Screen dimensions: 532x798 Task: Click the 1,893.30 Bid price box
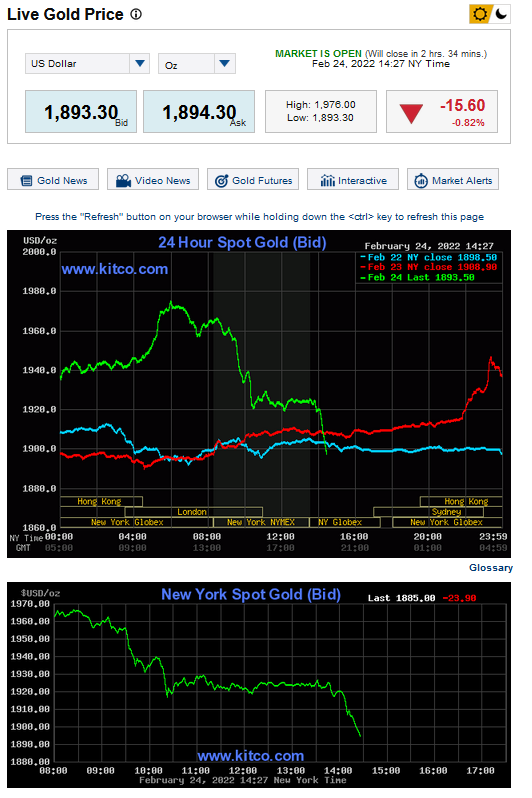[81, 111]
